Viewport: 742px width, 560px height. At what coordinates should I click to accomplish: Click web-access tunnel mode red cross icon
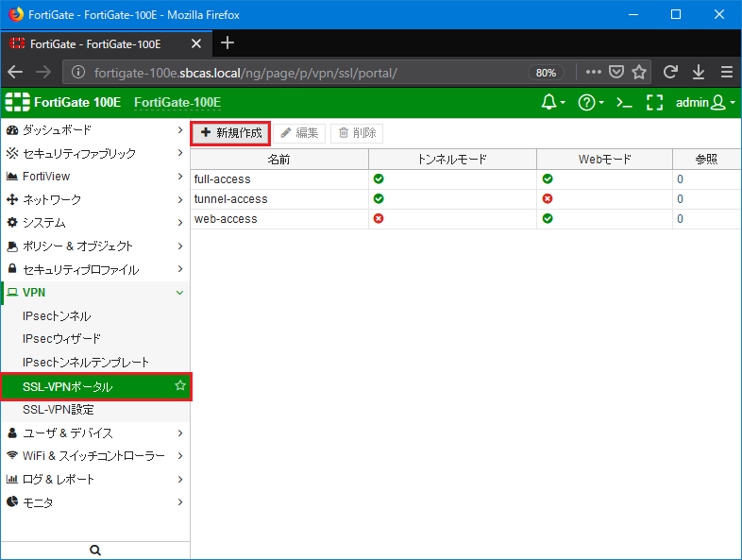click(x=379, y=219)
